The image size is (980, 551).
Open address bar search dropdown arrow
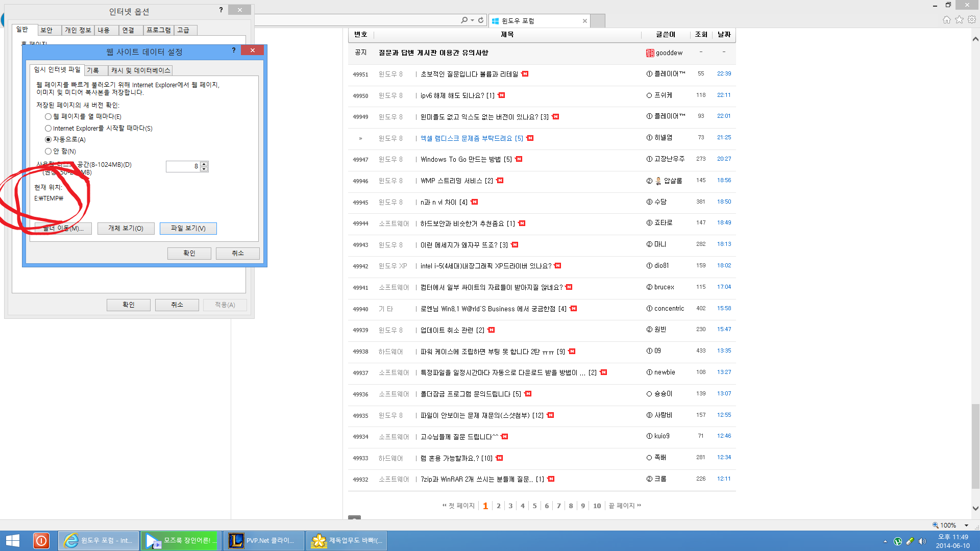[x=472, y=20]
